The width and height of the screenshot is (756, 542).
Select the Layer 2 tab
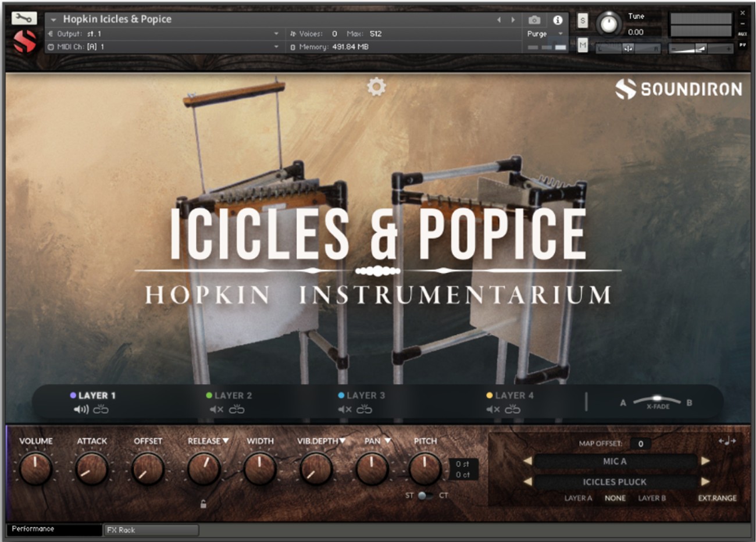click(x=229, y=395)
